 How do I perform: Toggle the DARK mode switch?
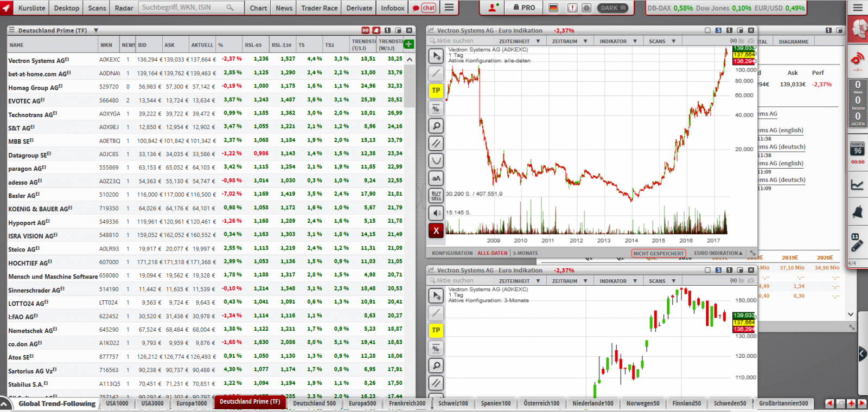[613, 8]
